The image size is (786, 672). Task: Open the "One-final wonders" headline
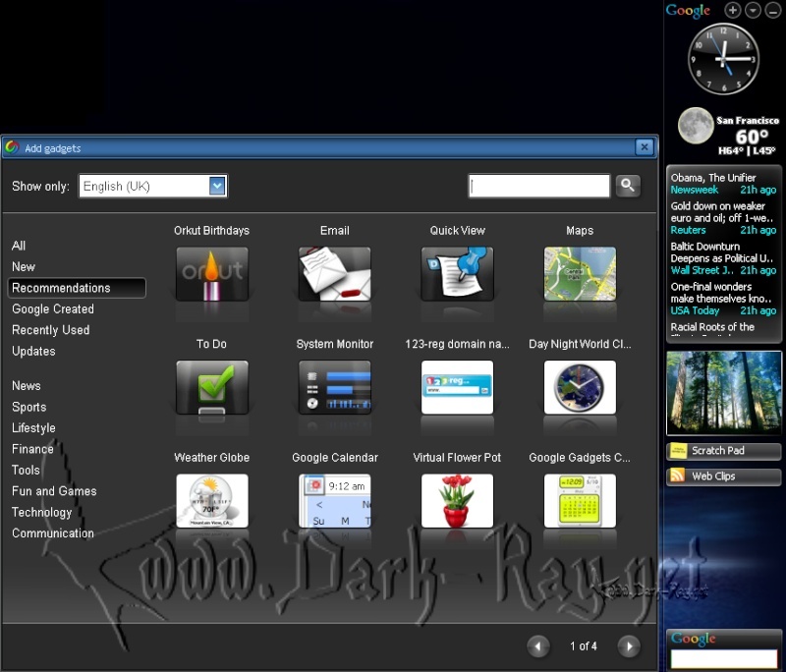[722, 293]
